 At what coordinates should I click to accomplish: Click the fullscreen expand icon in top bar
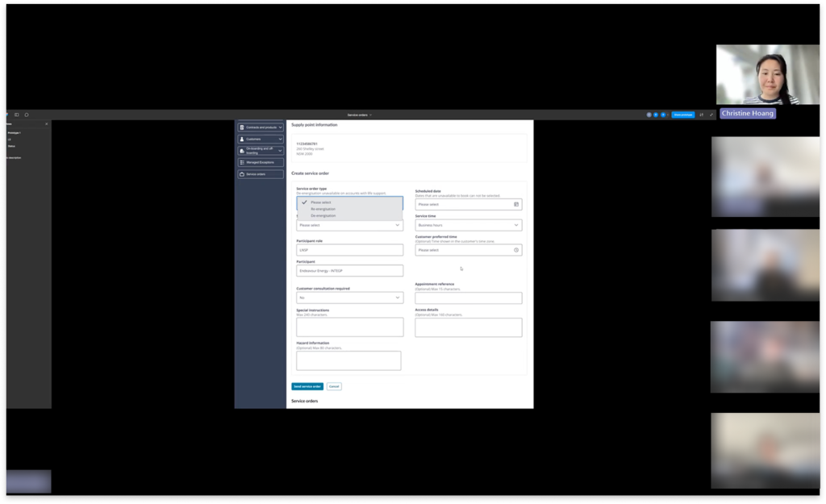711,115
